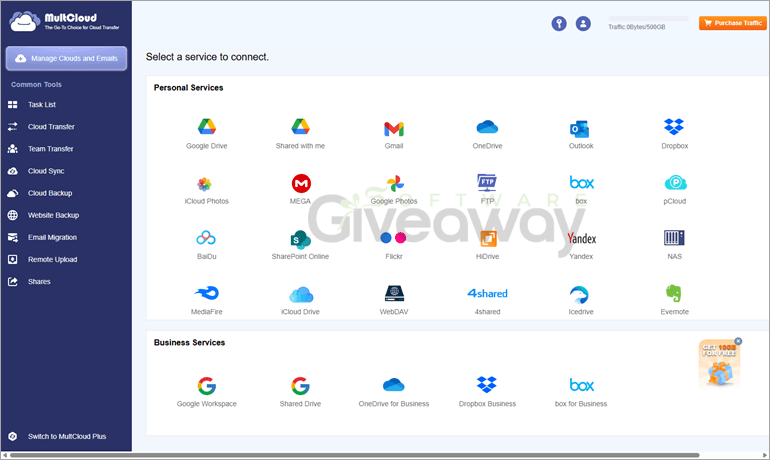
Task: Choose the Yandex service
Action: tap(581, 239)
